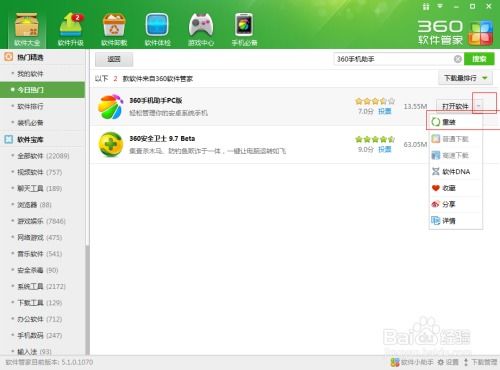Viewport: 500px width, 370px height.
Task: Click the 360安全卫士 app icon
Action: point(111,144)
